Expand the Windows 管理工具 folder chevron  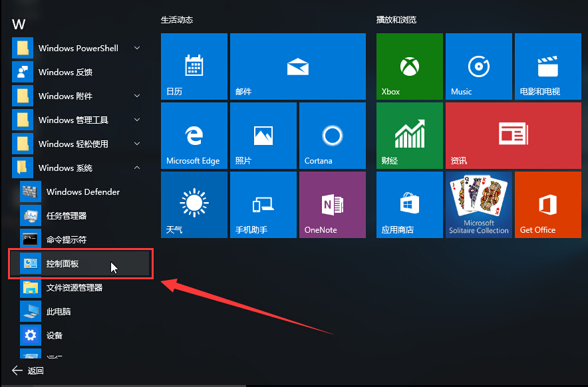tap(137, 120)
